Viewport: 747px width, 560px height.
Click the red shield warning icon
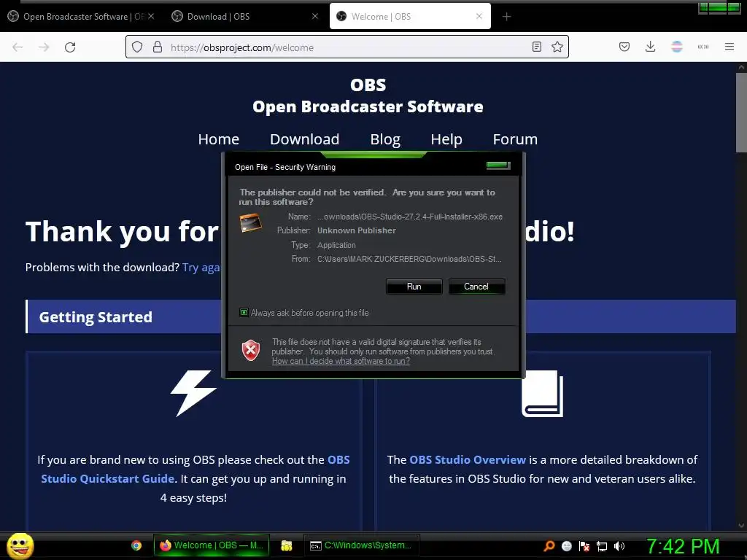point(251,351)
